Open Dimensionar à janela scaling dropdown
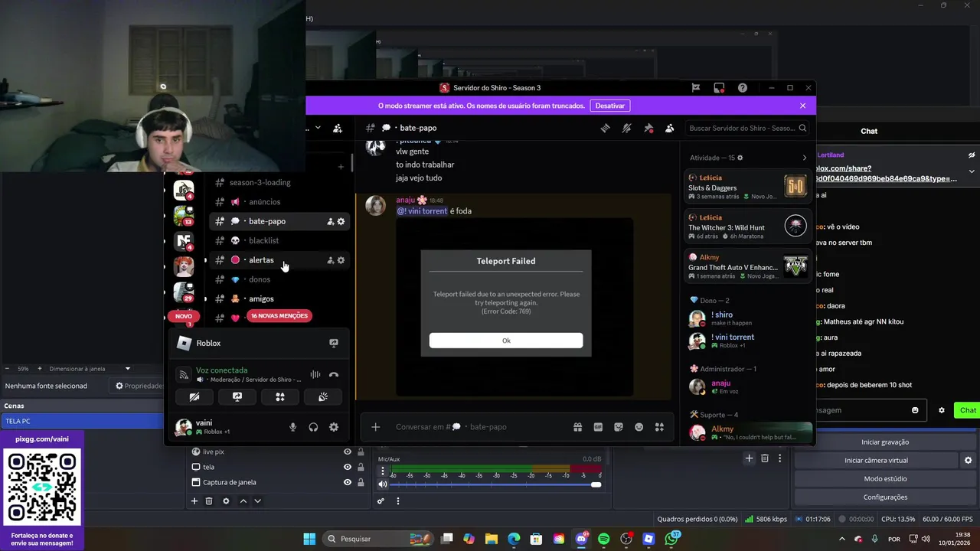This screenshot has height=551, width=980. tap(90, 369)
